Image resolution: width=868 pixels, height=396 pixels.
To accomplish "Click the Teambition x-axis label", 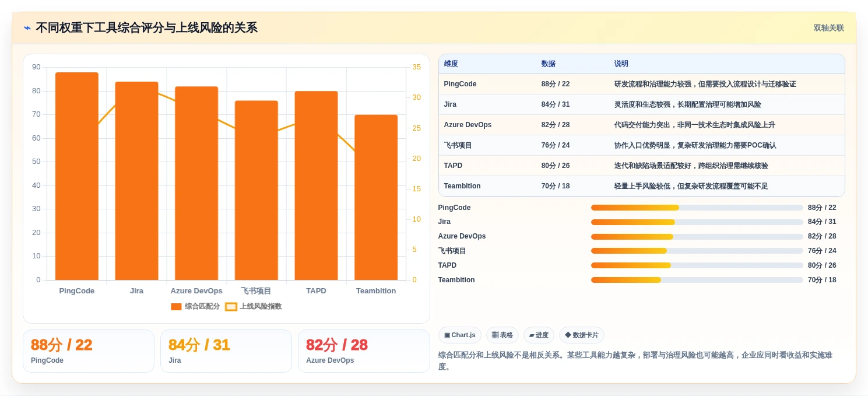I will (x=376, y=290).
